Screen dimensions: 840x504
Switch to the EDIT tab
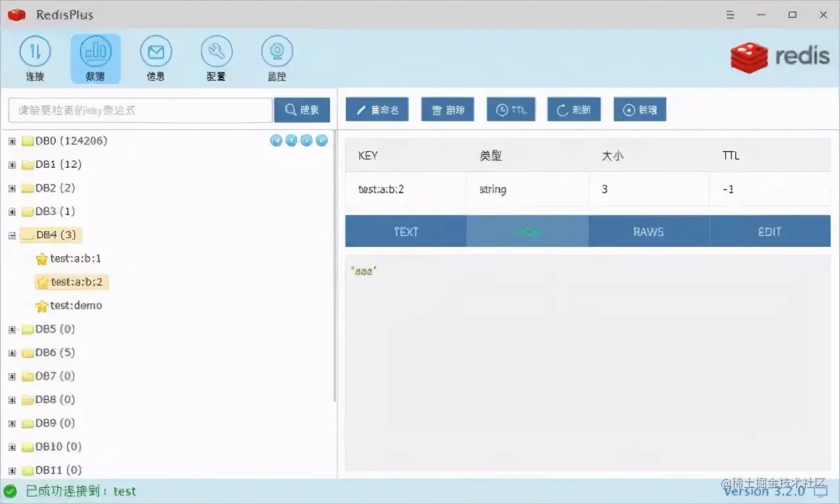point(770,232)
